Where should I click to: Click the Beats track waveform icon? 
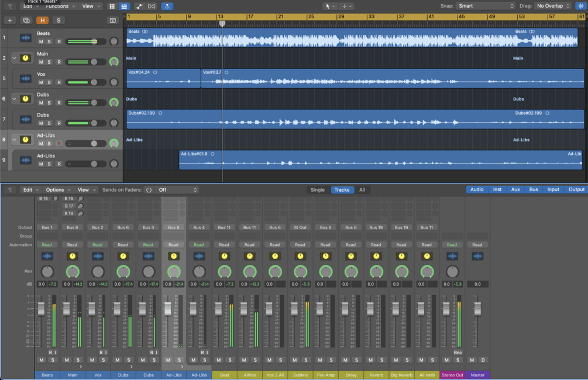[25, 38]
